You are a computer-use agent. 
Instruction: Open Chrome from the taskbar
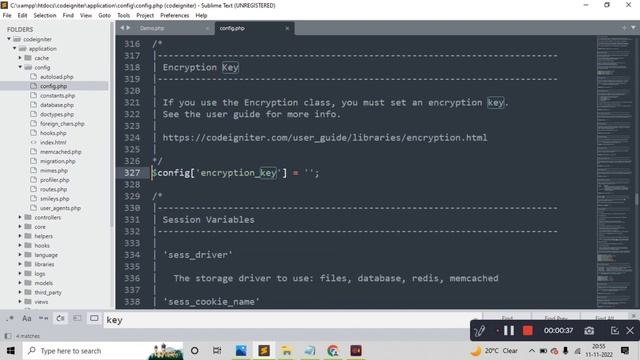[333, 351]
